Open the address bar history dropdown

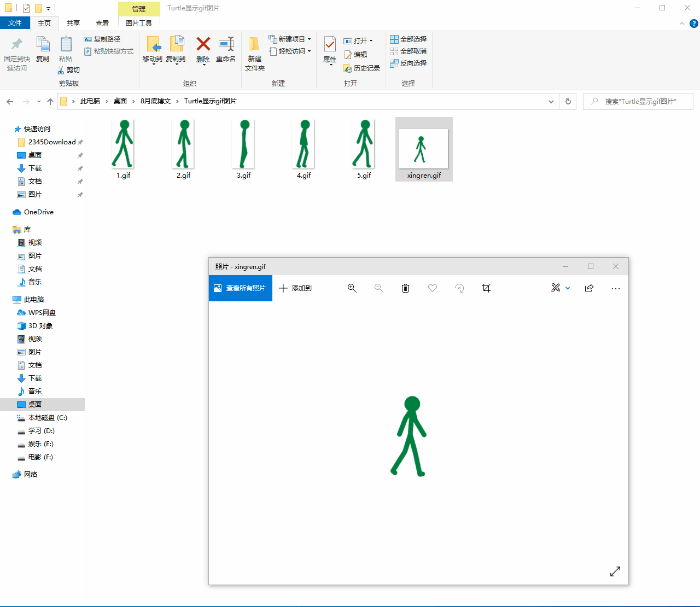[551, 102]
